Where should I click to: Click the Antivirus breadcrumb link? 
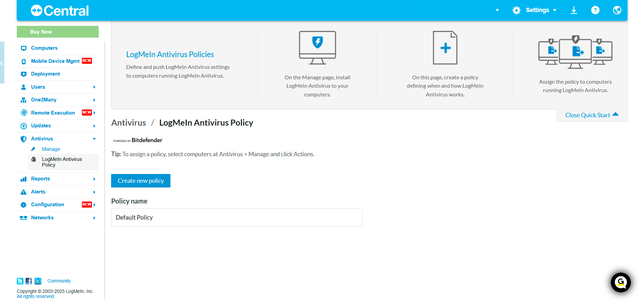coord(129,123)
